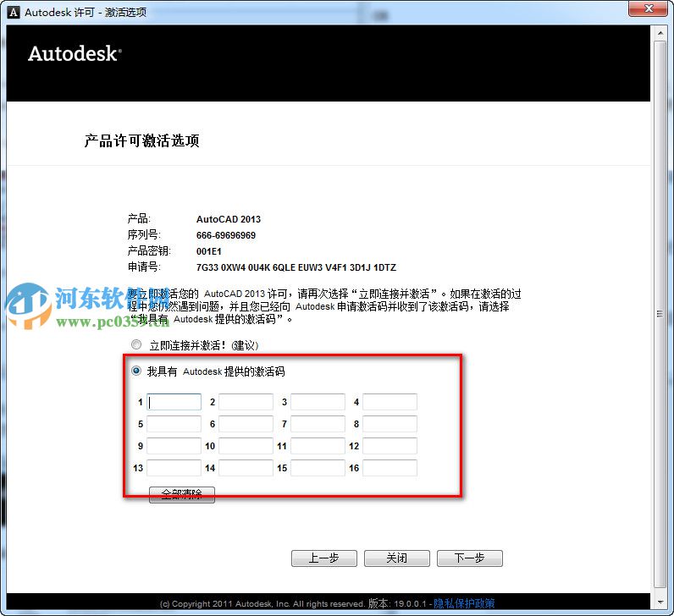Click activation code field 9
Image resolution: width=674 pixels, height=616 pixels.
(174, 446)
